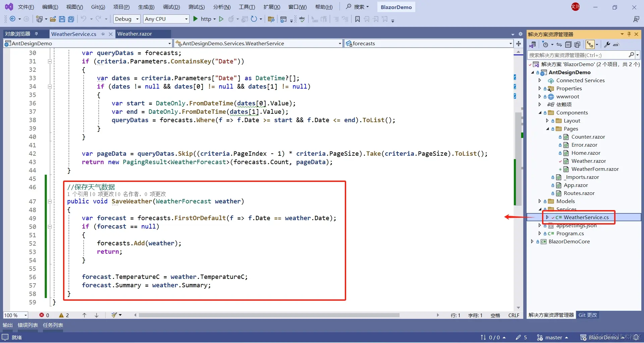Viewport: 644px width, 343px height.
Task: Open the code cleanup broom icon
Action: (115, 315)
